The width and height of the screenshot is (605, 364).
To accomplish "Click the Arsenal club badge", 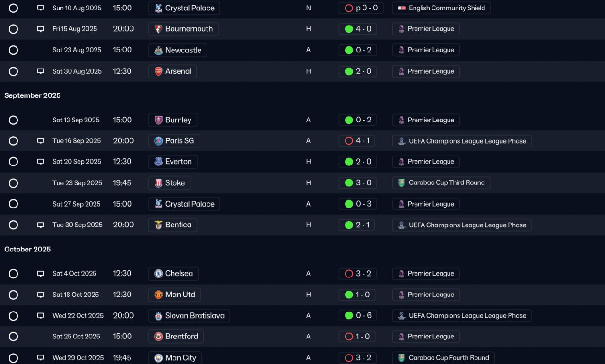I will [158, 71].
